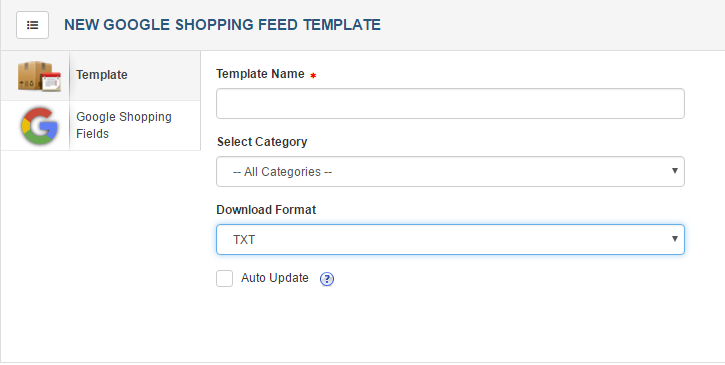
Task: Click the Template Name field label
Action: (x=260, y=74)
